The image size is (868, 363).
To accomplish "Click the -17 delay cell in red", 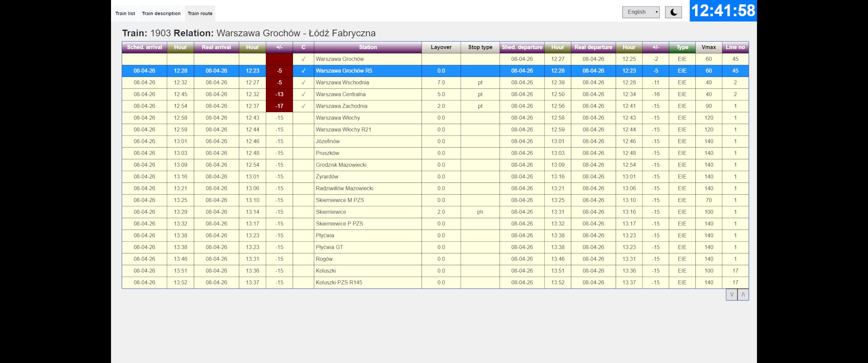I will point(279,106).
